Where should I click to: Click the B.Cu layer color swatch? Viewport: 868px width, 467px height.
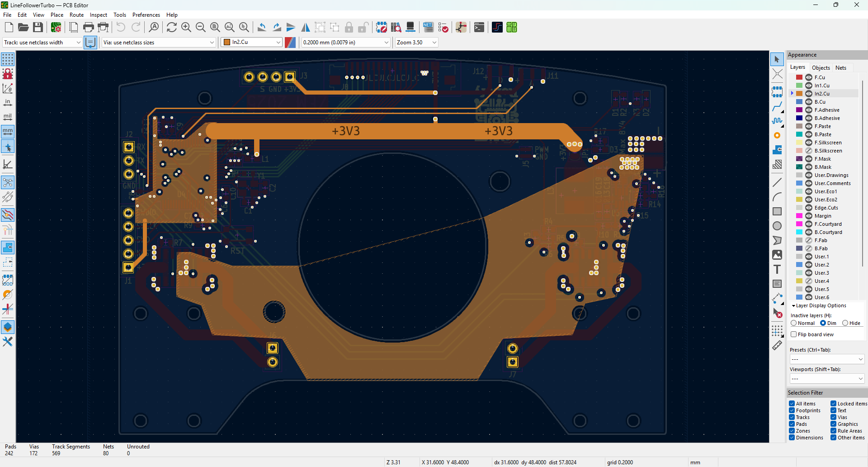(x=799, y=102)
